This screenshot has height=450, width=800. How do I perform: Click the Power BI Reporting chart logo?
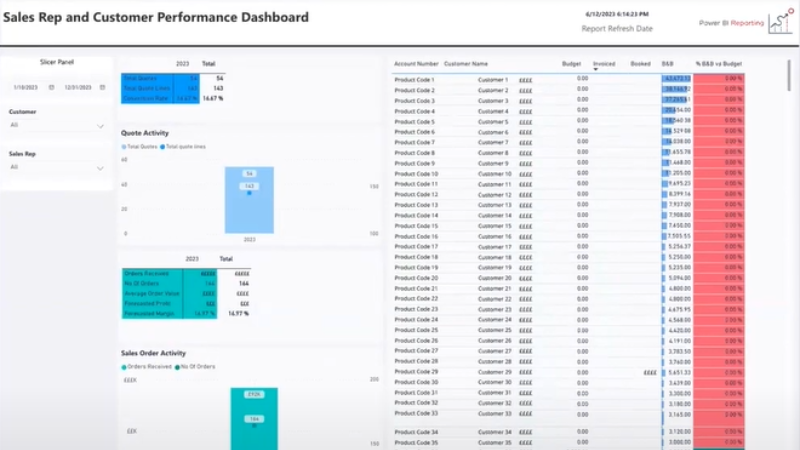[781, 22]
